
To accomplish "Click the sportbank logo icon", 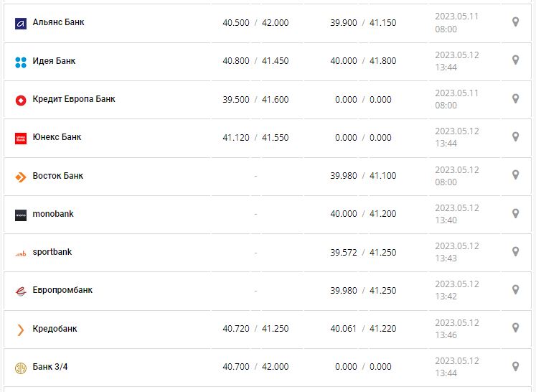I will click(20, 253).
